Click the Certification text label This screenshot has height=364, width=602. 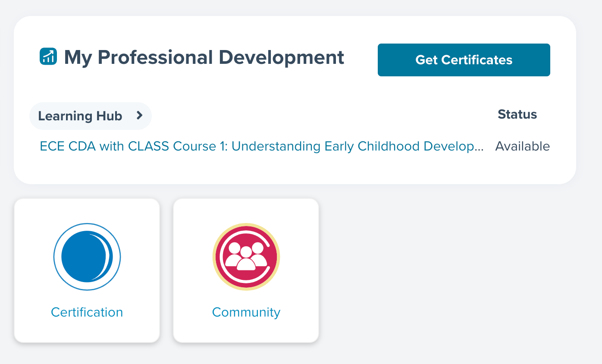pos(87,312)
